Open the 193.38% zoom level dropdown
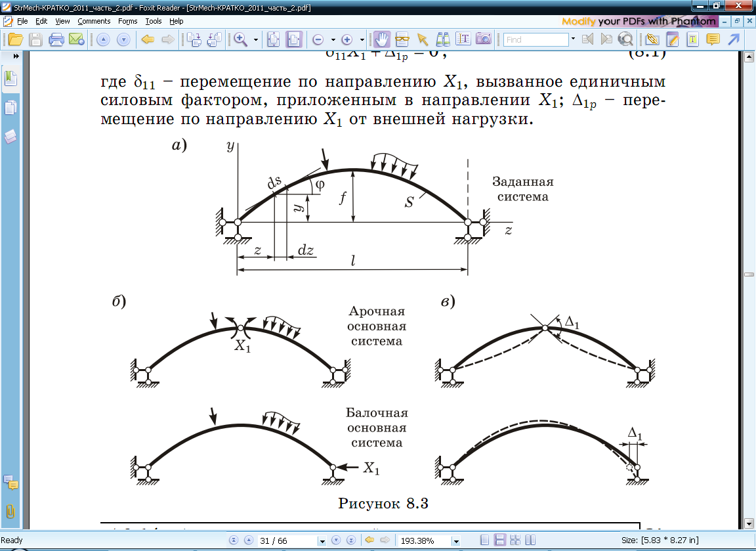The image size is (756, 551). click(456, 541)
